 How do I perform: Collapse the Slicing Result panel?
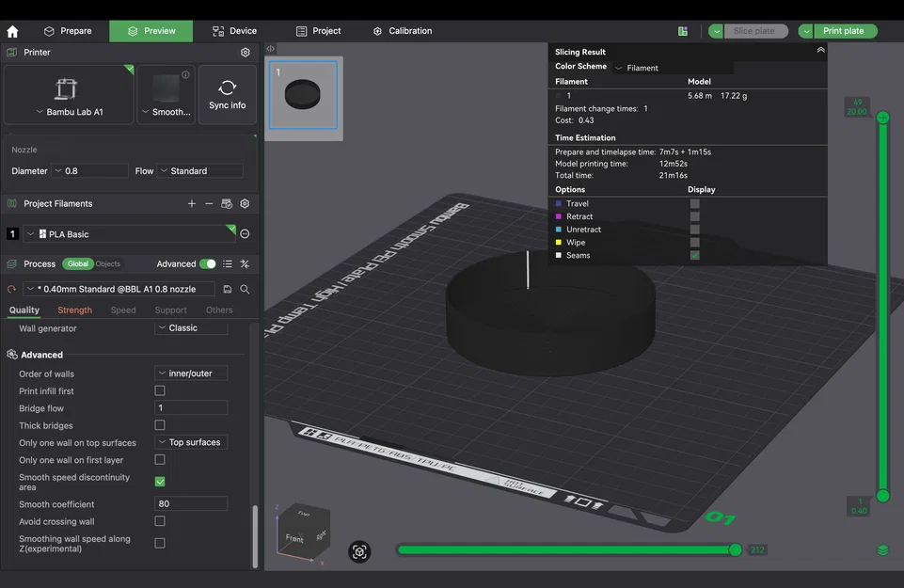[820, 50]
